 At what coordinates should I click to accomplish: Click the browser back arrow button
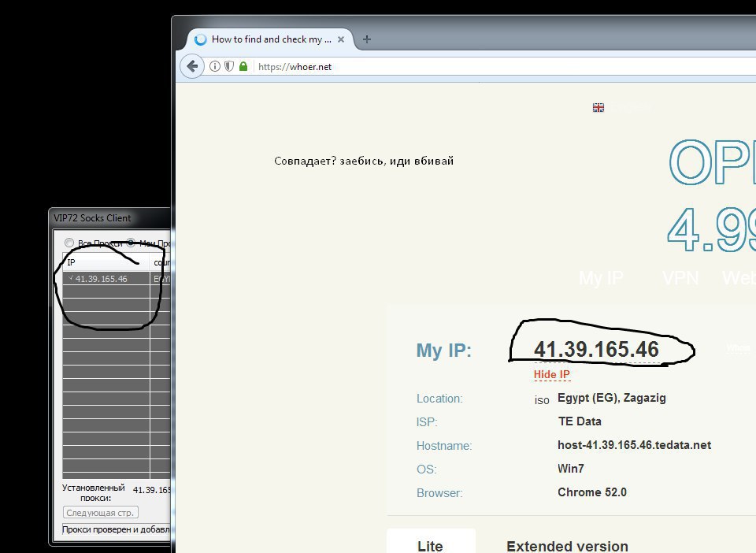click(x=191, y=67)
